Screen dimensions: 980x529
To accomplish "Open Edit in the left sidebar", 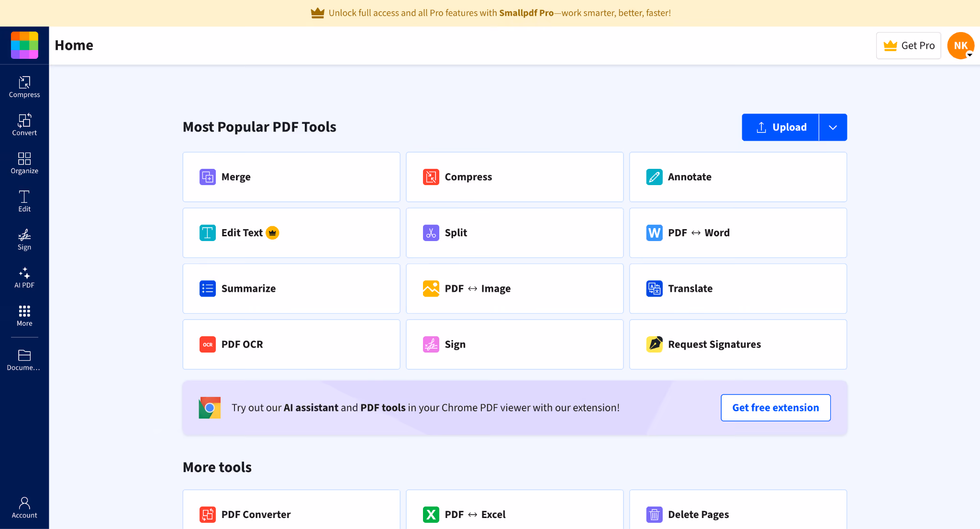I will click(x=24, y=201).
